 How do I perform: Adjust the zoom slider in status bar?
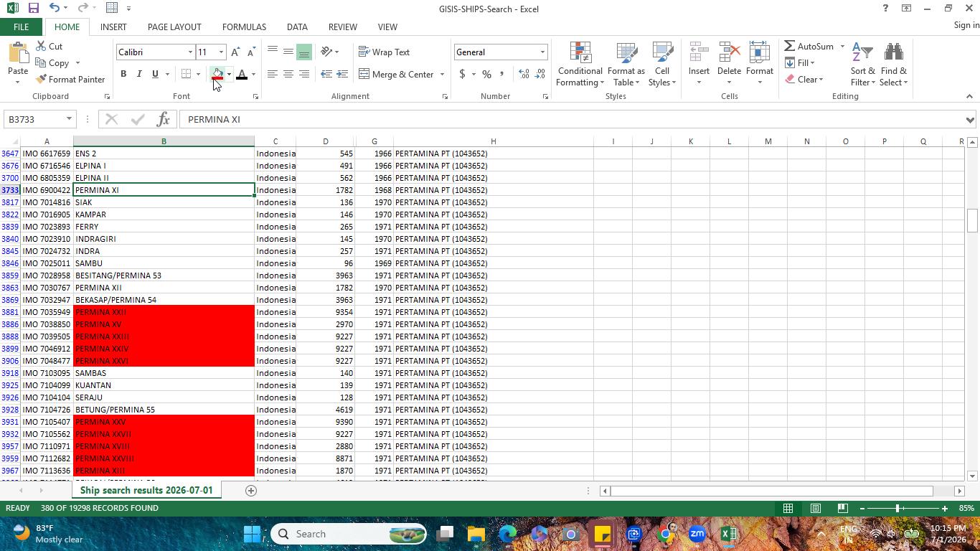[x=897, y=508]
